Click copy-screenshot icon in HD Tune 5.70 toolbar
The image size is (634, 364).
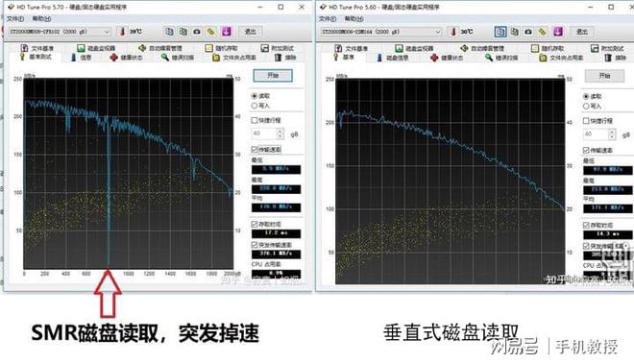(183, 32)
